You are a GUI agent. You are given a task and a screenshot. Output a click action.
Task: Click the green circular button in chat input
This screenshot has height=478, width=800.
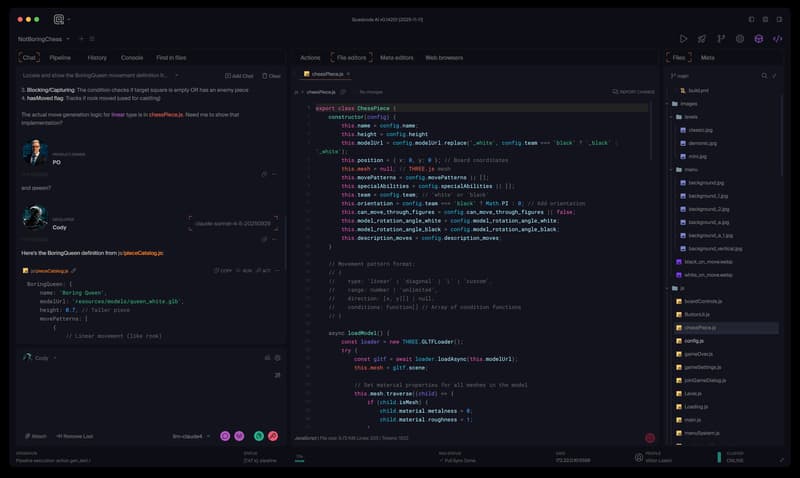tap(258, 436)
